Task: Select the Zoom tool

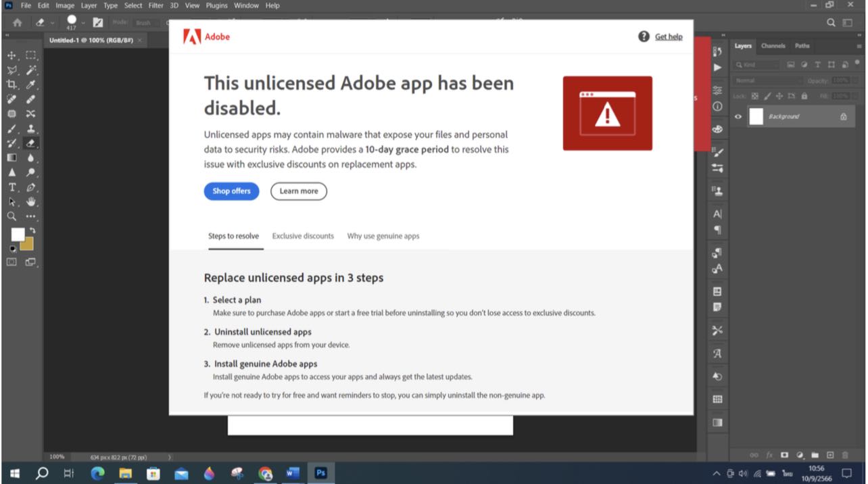Action: (12, 216)
